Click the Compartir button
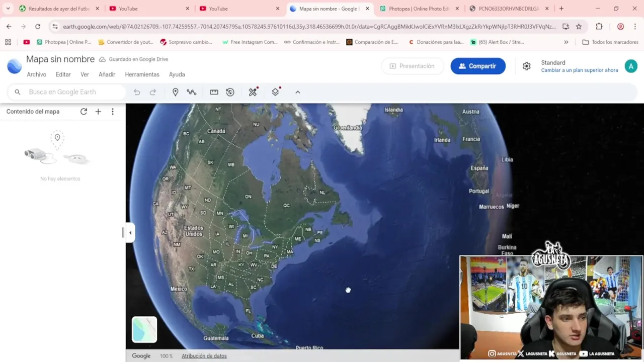Viewport: 644px width, 362px height. click(x=478, y=66)
